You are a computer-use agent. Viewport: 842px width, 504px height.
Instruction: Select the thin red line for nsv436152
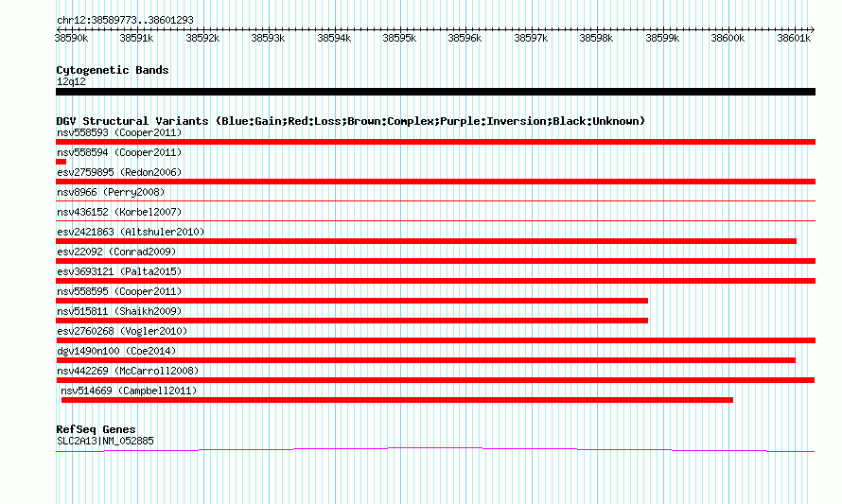tap(435, 220)
